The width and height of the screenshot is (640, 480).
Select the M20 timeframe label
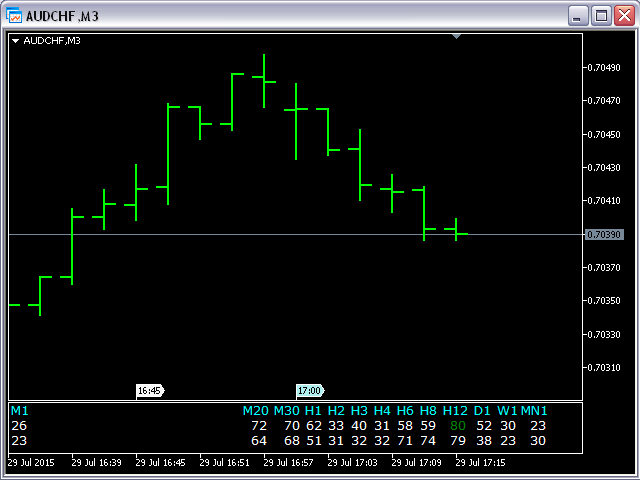coord(256,411)
